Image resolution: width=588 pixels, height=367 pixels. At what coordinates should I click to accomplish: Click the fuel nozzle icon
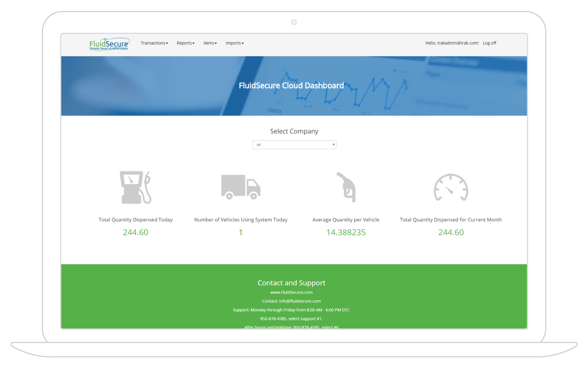[x=346, y=188]
